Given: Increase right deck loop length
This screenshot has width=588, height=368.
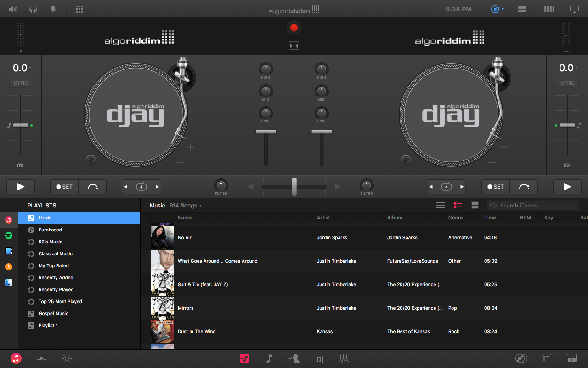Looking at the screenshot, I should point(462,187).
